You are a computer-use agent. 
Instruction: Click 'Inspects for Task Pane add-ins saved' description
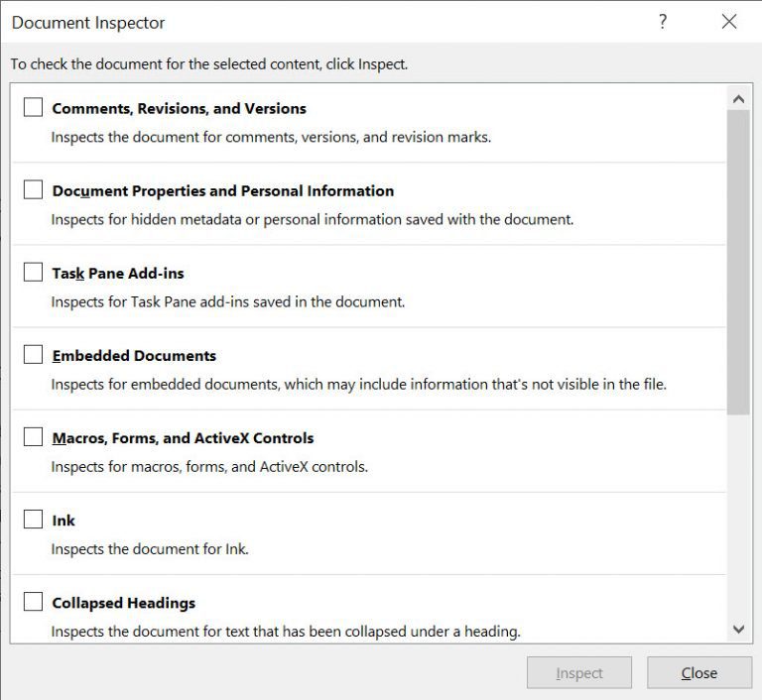coord(228,302)
